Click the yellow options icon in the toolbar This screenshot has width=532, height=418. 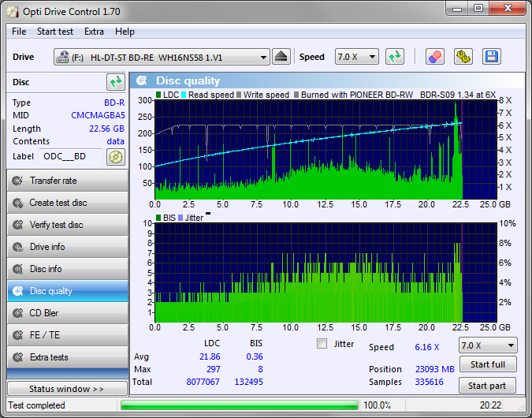pyautogui.click(x=463, y=57)
